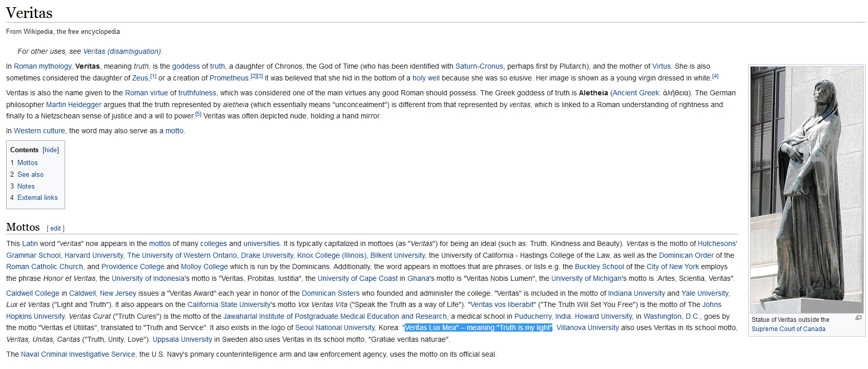
Task: Open the Western culture link
Action: [x=39, y=131]
